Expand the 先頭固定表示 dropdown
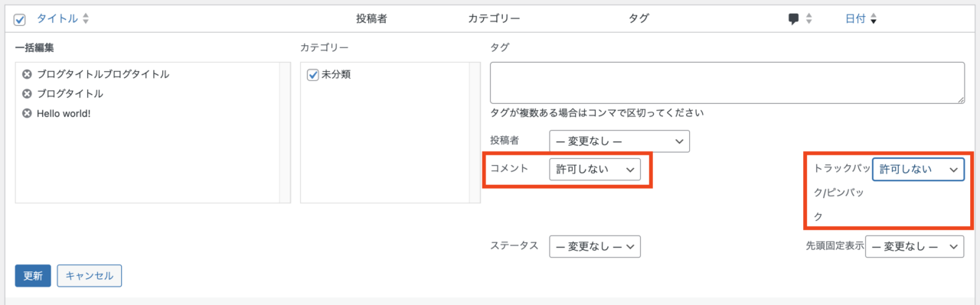Screen dimensions: 980x305 [914, 246]
